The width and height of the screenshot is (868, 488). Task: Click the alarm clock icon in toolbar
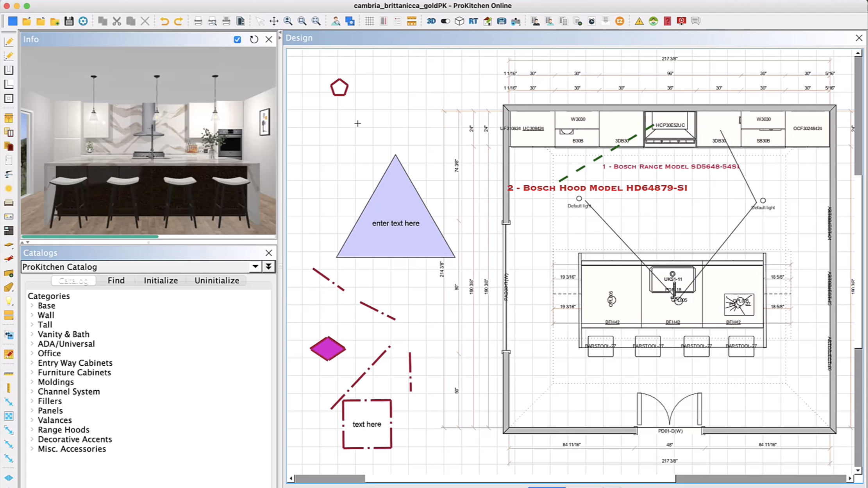point(591,21)
